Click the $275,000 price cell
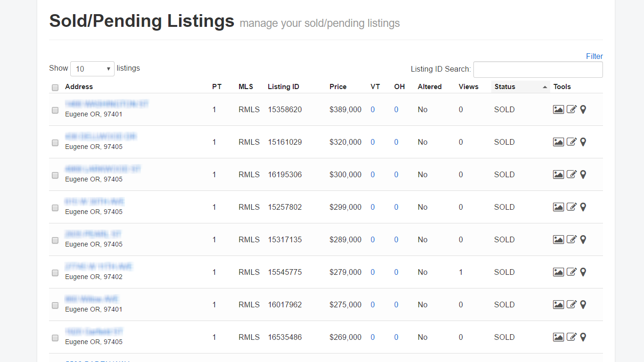Screen dimensions: 644x362 pos(346,304)
